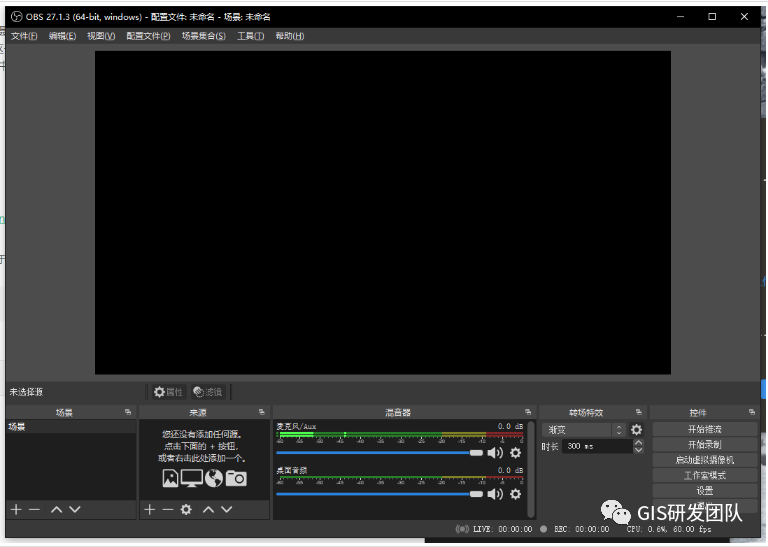
Task: Mute the 麦克风/Aux audio channel
Action: (x=495, y=453)
